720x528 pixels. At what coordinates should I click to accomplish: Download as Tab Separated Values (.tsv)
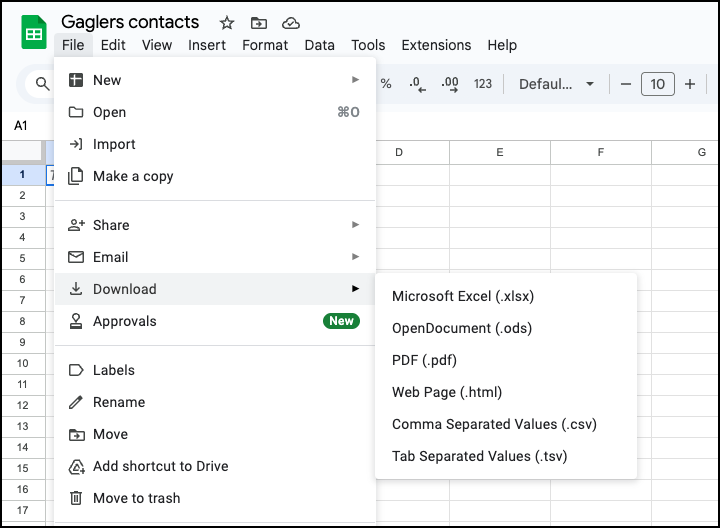click(506, 456)
